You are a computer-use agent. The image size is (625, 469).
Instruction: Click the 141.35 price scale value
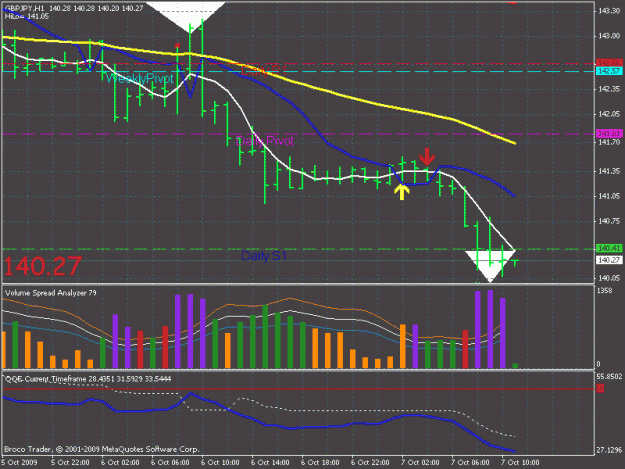[x=609, y=171]
